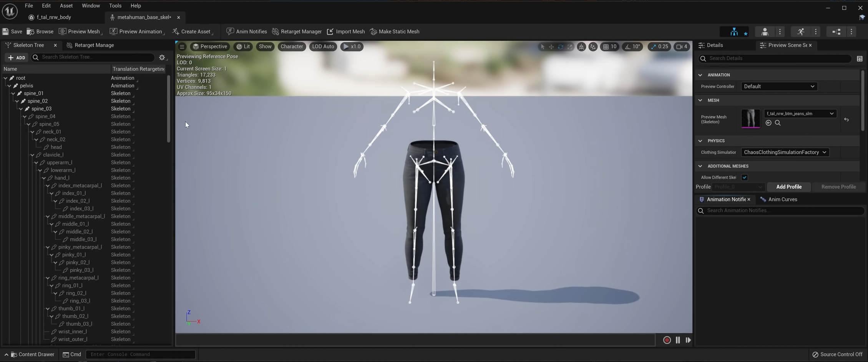Screen dimensions: 868x362
Task: Click the Add Profile button
Action: coord(789,187)
